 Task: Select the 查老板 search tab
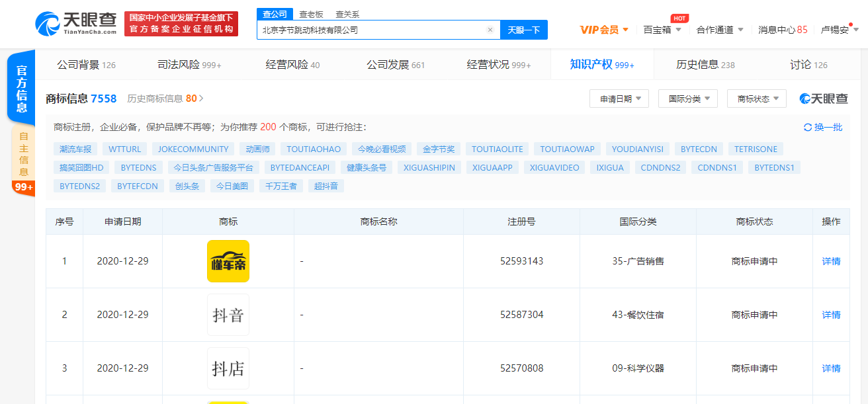[310, 14]
